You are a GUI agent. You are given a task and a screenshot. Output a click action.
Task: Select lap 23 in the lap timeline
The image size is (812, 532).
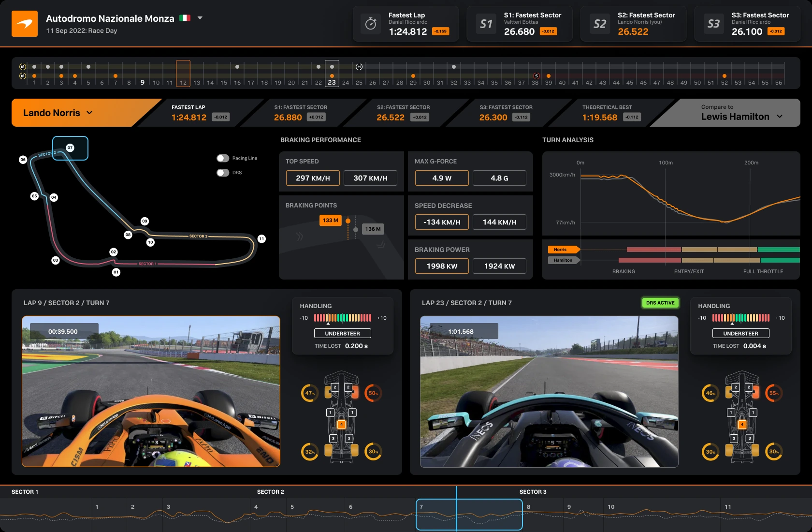[332, 74]
